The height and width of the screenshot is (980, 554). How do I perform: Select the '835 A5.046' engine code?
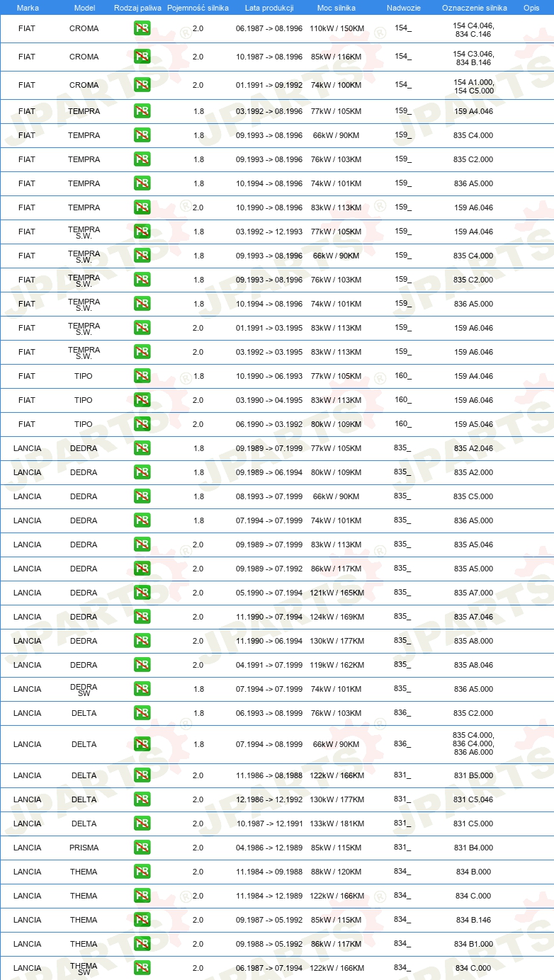coord(473,545)
